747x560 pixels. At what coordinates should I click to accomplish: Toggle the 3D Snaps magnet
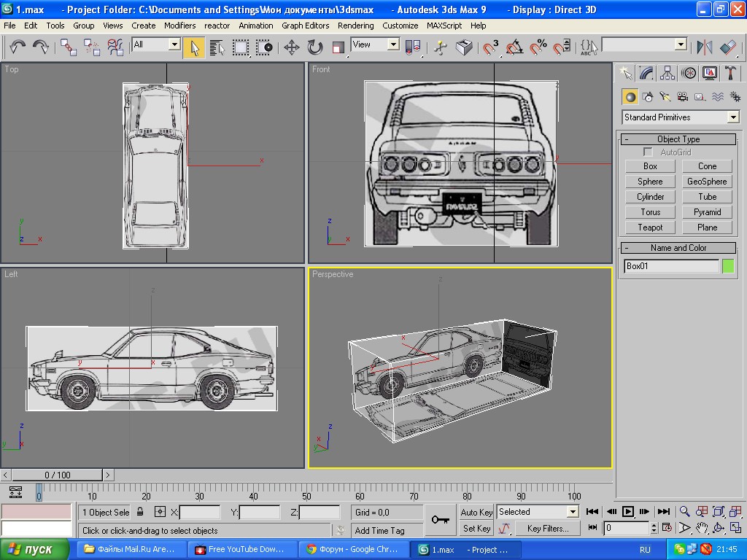point(490,47)
